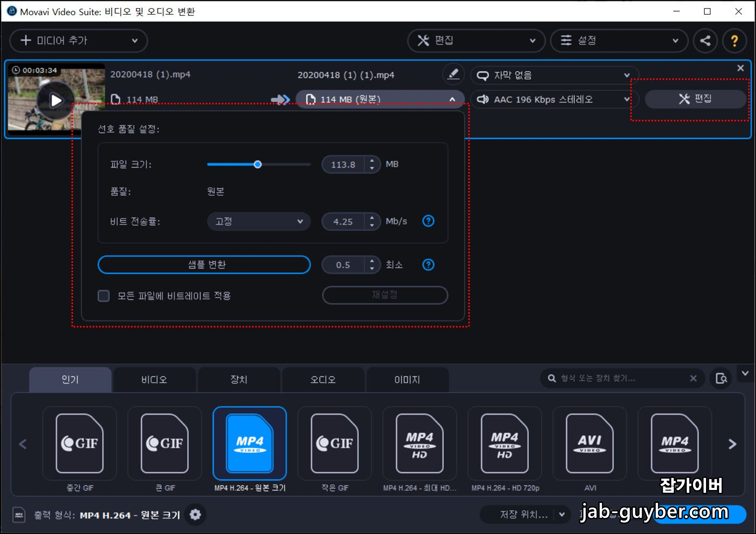Click the bitrate help icon

click(428, 221)
